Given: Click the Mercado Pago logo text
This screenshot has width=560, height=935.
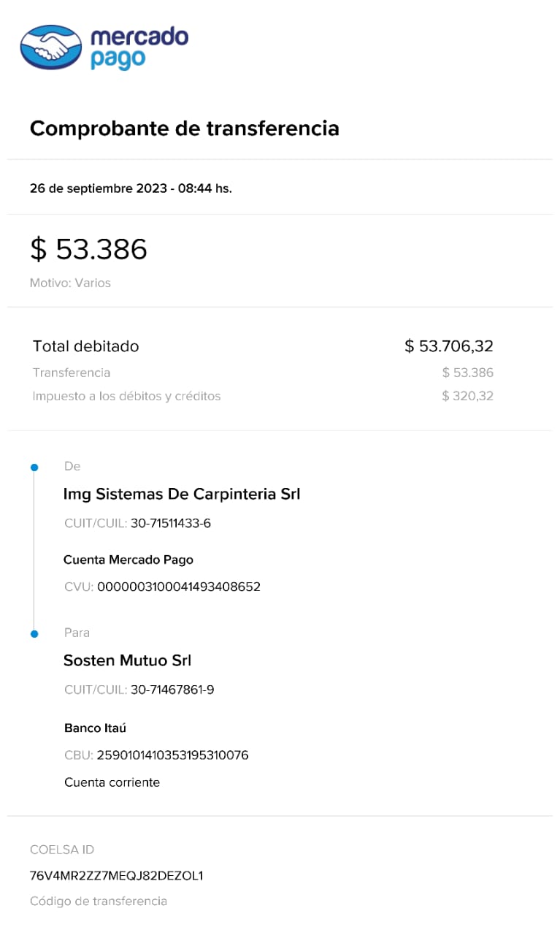Looking at the screenshot, I should [x=139, y=47].
